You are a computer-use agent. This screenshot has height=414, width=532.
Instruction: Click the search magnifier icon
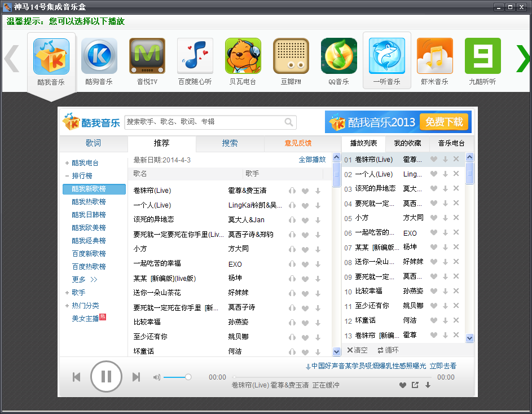coord(289,122)
